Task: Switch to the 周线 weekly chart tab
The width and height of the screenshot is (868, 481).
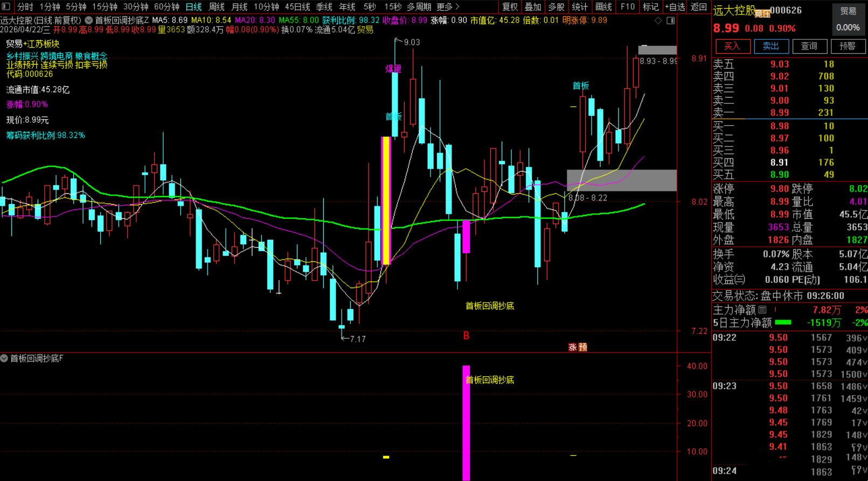Action: (217, 6)
